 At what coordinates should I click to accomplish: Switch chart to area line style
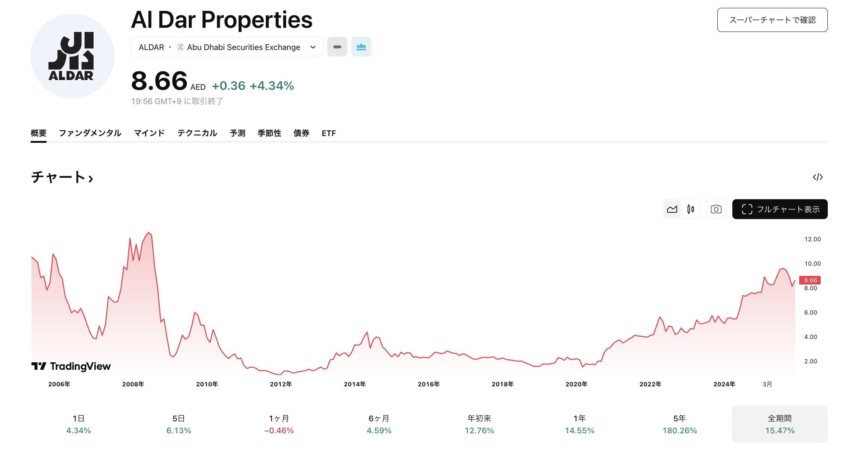click(672, 209)
